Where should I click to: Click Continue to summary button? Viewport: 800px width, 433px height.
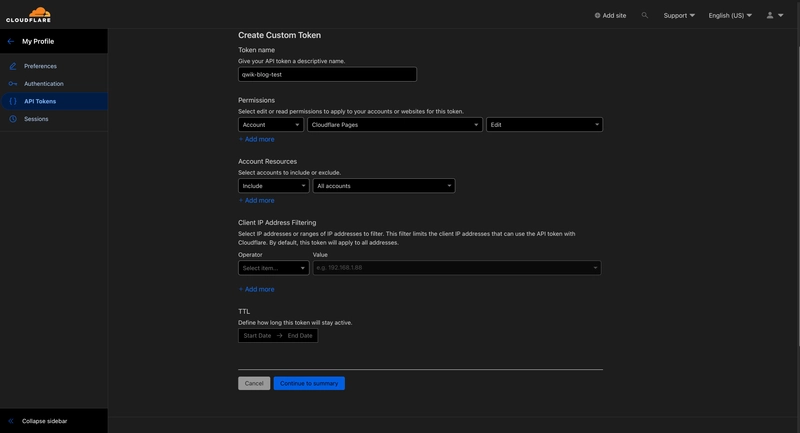pyautogui.click(x=309, y=383)
